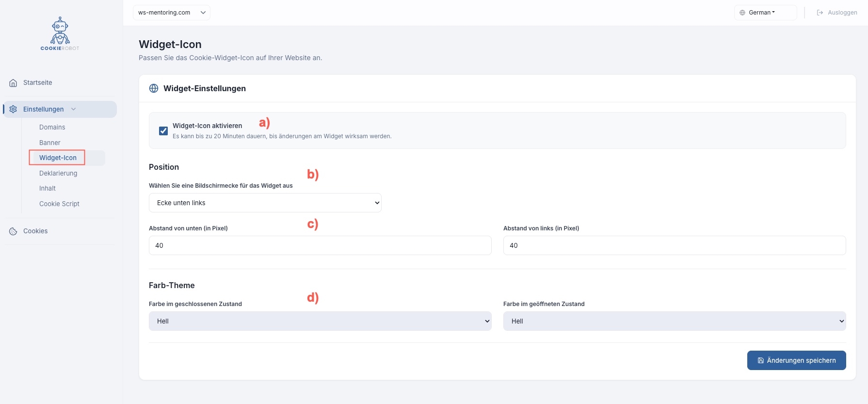Save changes with Änderungen speichern button
The height and width of the screenshot is (404, 868).
pyautogui.click(x=796, y=360)
